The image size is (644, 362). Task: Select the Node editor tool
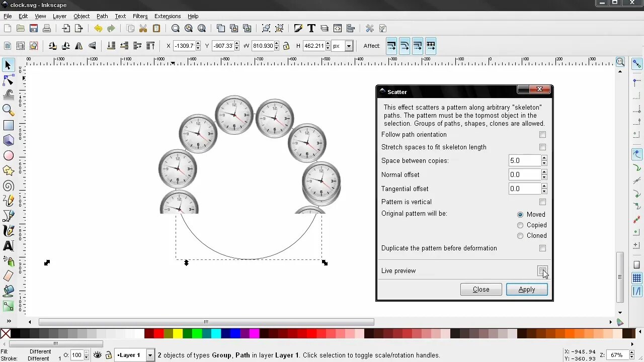8,80
